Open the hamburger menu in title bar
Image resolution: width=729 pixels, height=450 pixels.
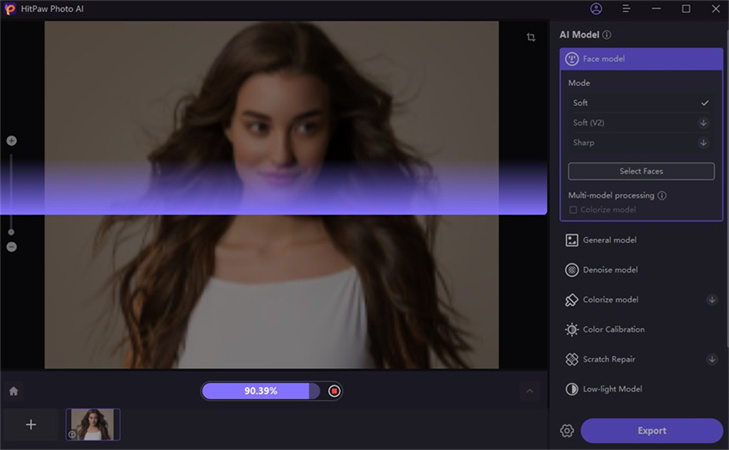626,8
